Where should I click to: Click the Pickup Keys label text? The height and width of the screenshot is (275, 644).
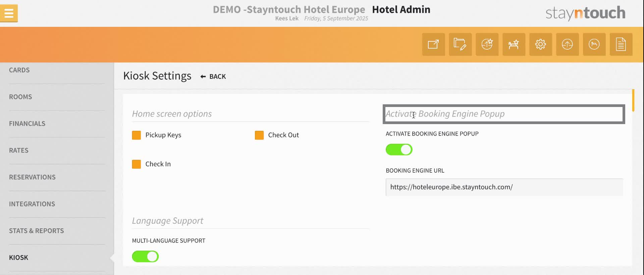coord(163,135)
